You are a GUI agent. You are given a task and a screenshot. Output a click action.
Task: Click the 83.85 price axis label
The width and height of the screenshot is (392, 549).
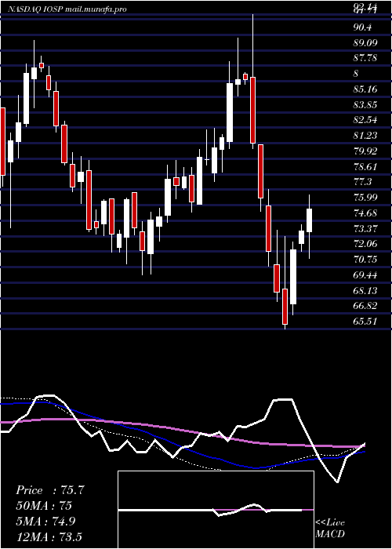[365, 104]
